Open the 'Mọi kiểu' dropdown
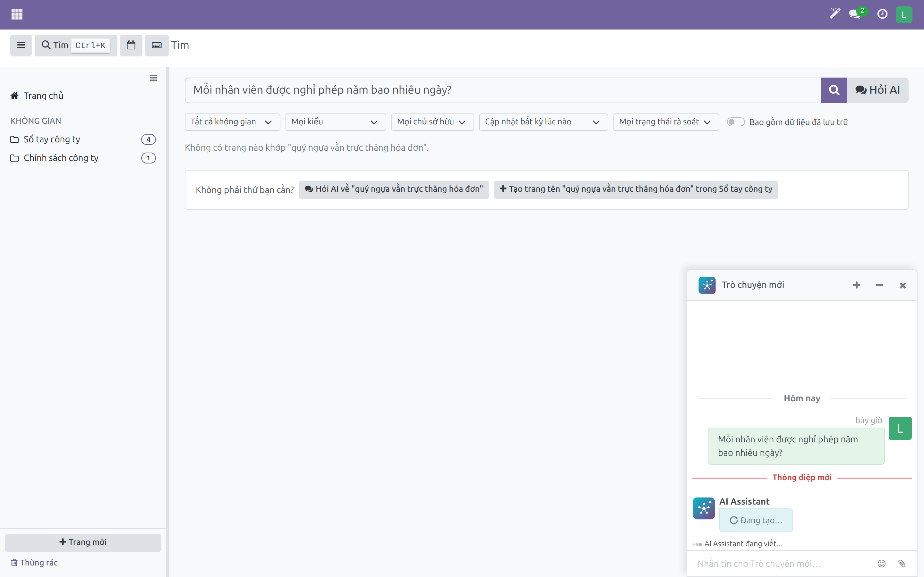 [336, 122]
